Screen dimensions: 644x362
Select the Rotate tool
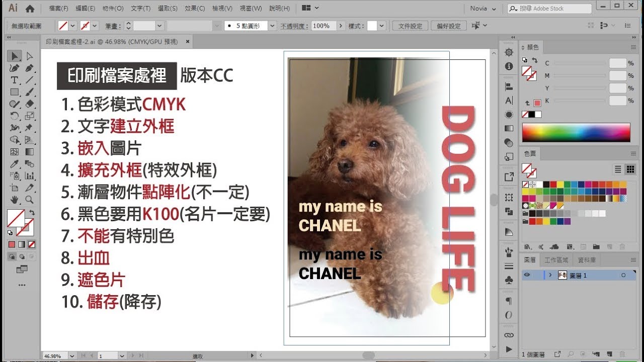[x=14, y=116]
